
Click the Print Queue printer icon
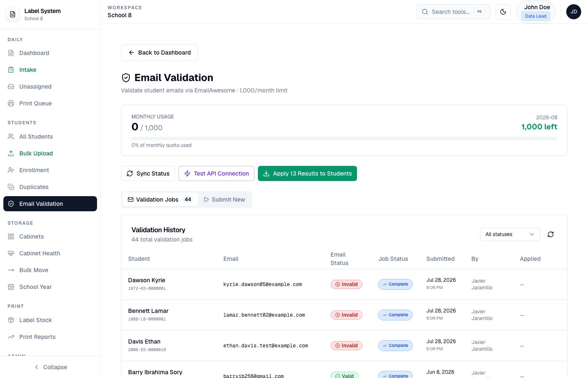[x=11, y=103]
